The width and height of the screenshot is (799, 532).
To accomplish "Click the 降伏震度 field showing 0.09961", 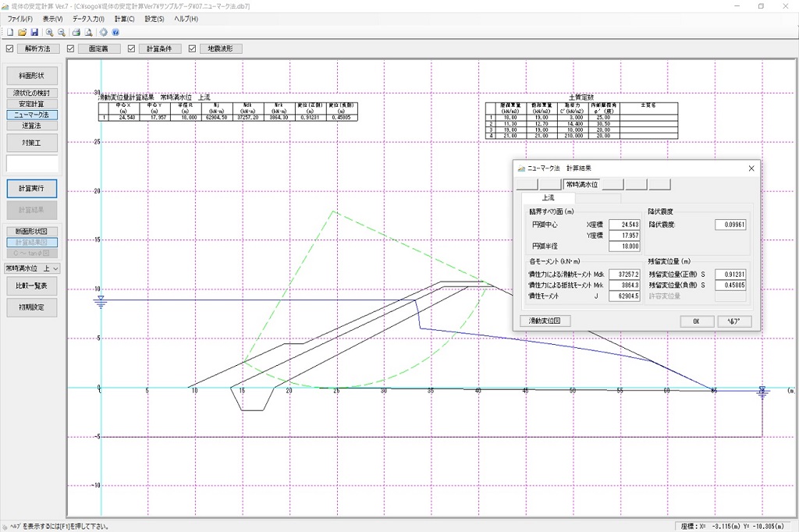I will click(730, 225).
